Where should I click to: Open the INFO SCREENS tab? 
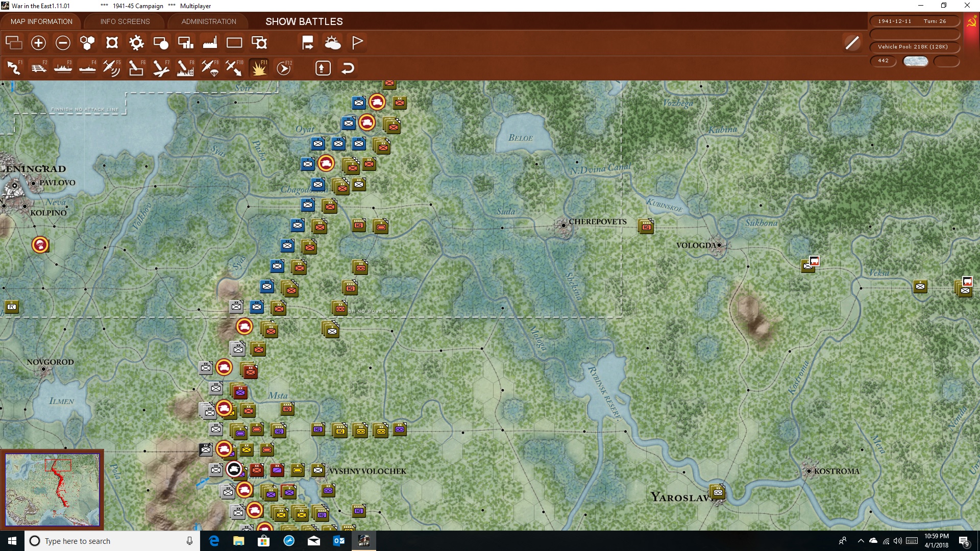pyautogui.click(x=125, y=21)
